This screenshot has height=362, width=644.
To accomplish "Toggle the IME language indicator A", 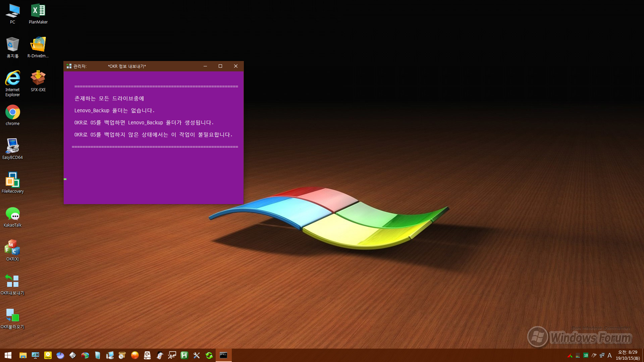I will click(610, 355).
